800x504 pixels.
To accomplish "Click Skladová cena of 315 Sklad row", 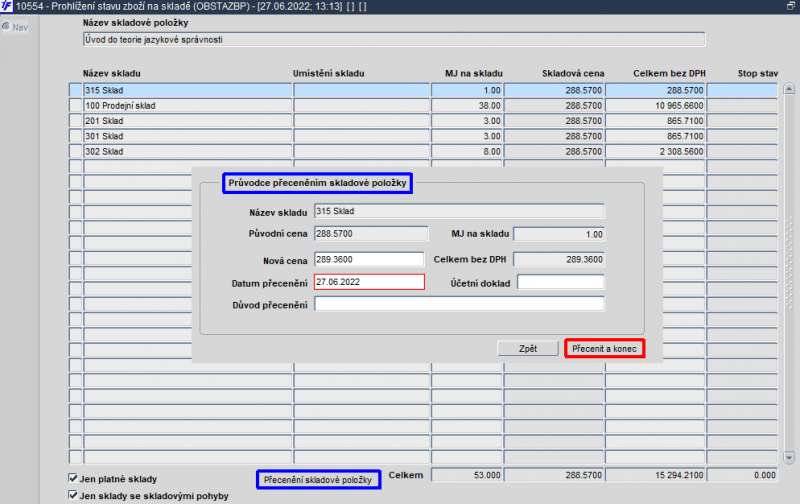I will [554, 90].
